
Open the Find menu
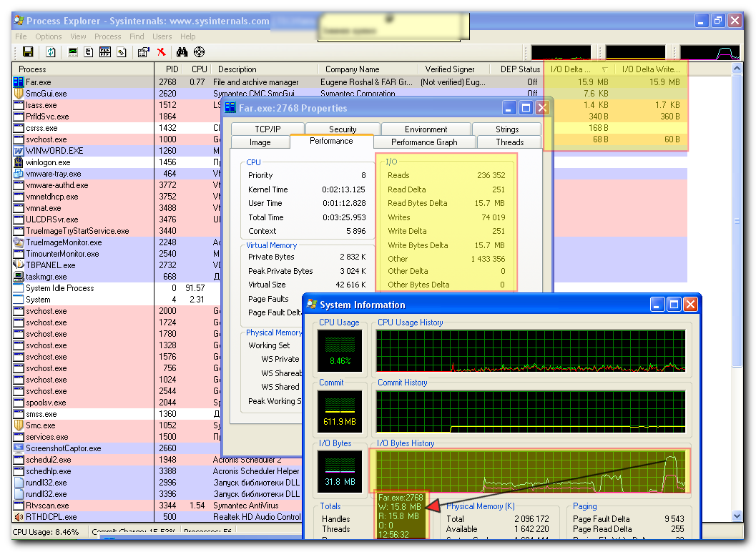tap(137, 36)
